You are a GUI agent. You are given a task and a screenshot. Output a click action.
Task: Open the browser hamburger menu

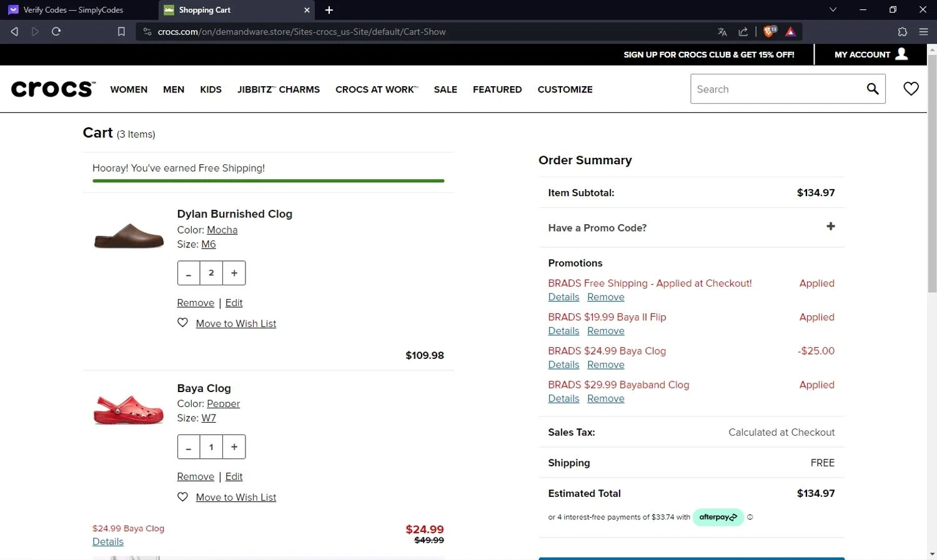tap(923, 32)
